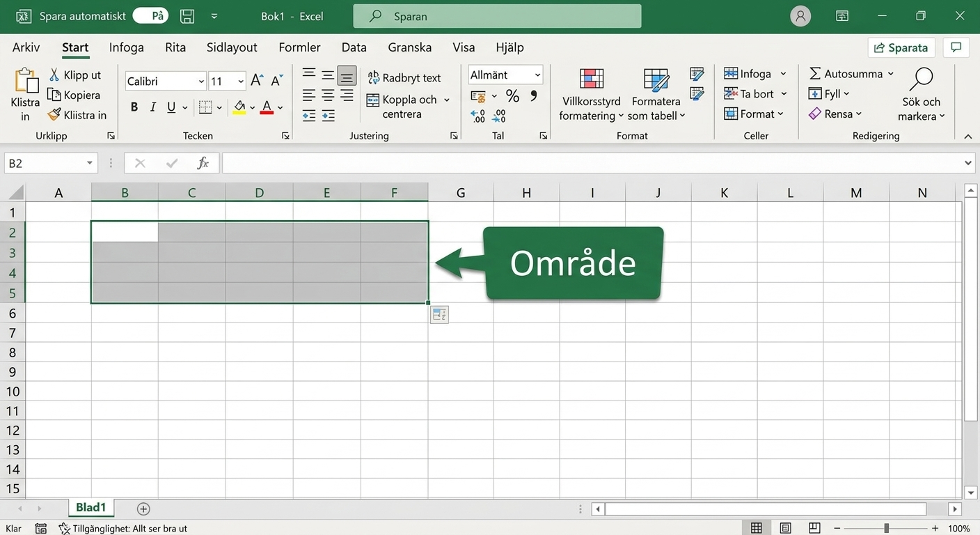Click the Quick Analysis icon below selection

tap(439, 315)
